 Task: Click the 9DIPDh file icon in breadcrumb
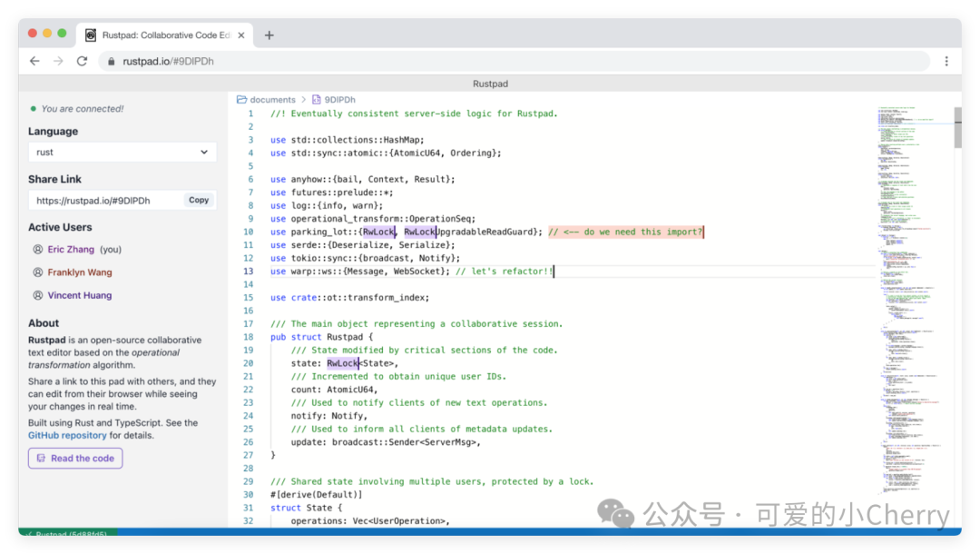317,99
